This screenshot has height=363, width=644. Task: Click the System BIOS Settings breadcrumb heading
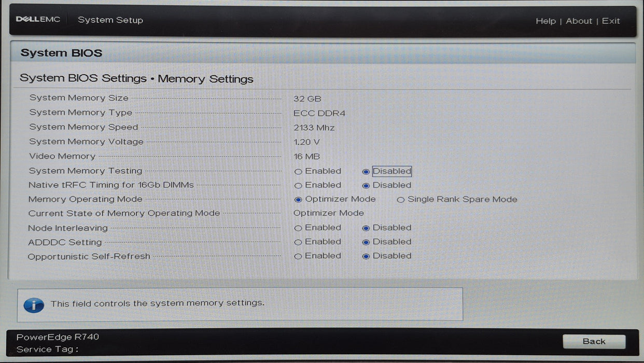coord(82,78)
